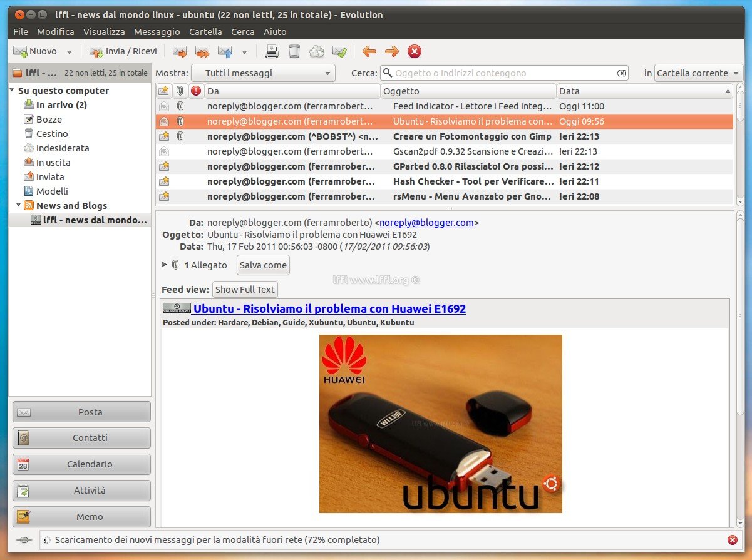Click the Nuovo new message icon
752x560 pixels.
20,51
